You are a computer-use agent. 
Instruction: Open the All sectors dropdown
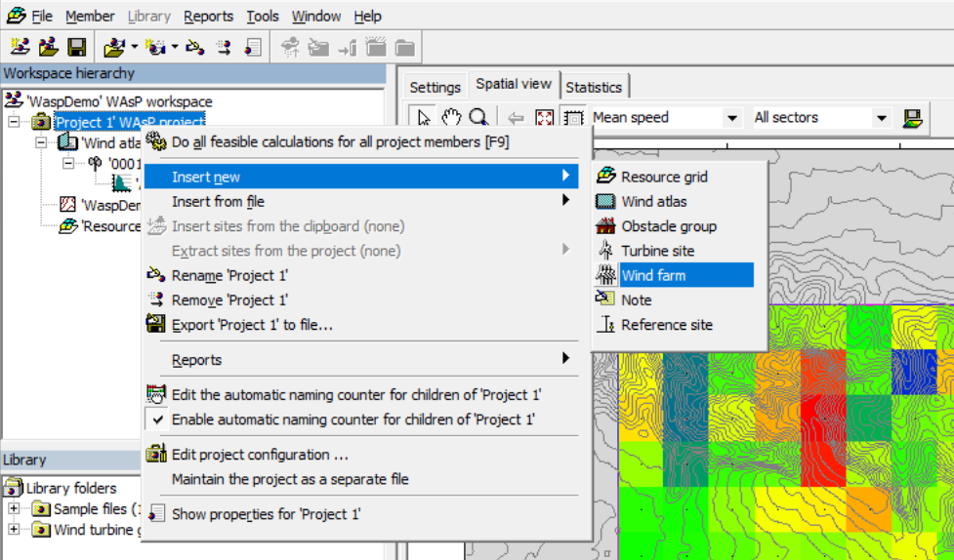click(x=881, y=118)
